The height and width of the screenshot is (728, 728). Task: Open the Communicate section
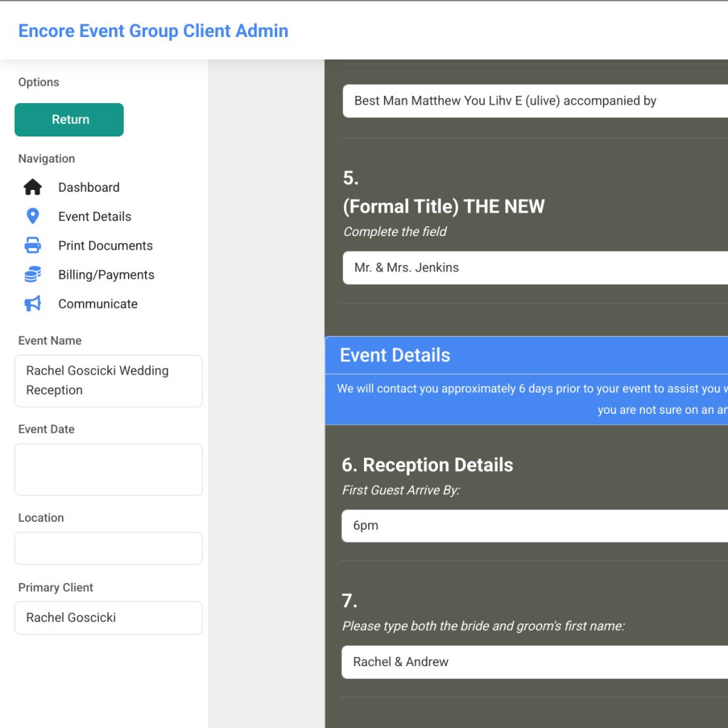click(97, 304)
